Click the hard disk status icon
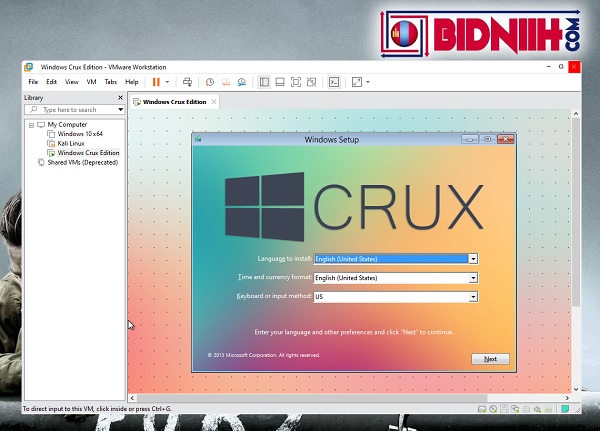600x431 pixels. tap(482, 409)
